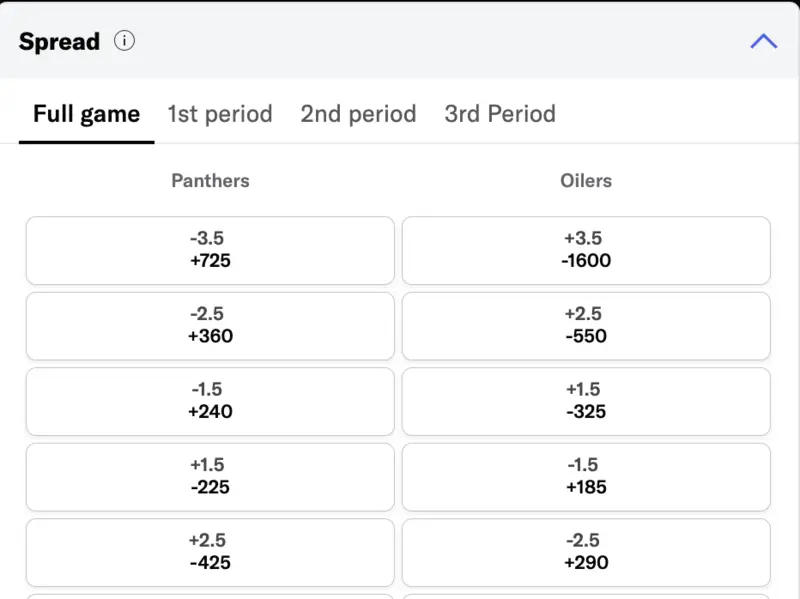
Task: Pick Oilers +3.5 at -1600
Action: (x=586, y=250)
